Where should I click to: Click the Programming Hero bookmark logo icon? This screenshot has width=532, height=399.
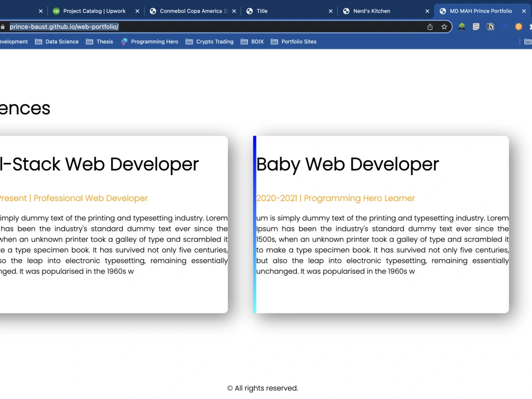(124, 41)
